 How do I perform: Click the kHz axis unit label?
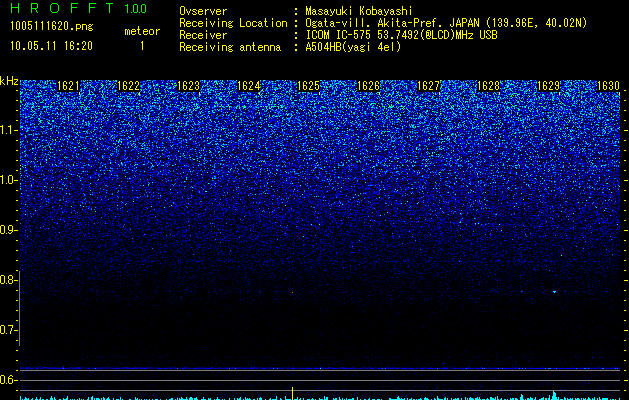[9, 81]
